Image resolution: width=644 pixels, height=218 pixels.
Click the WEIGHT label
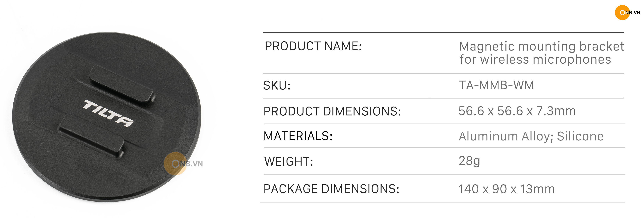pos(289,161)
